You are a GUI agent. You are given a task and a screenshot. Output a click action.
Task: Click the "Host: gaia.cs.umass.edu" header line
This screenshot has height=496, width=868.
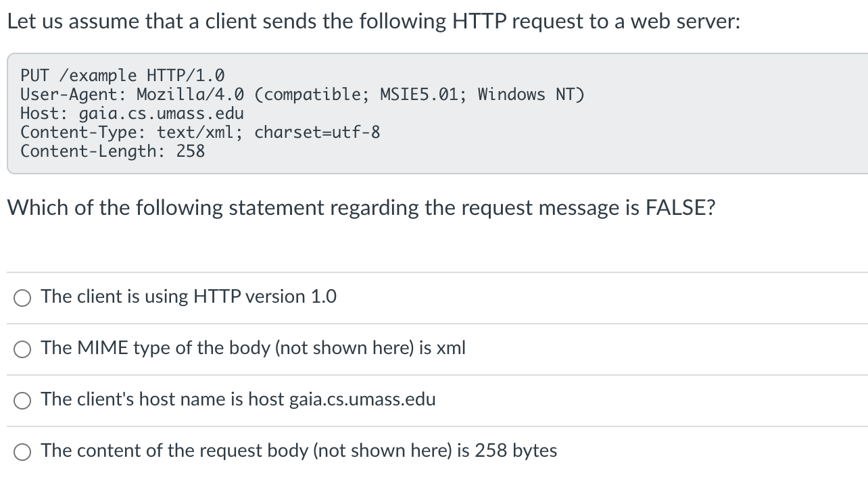(x=132, y=113)
